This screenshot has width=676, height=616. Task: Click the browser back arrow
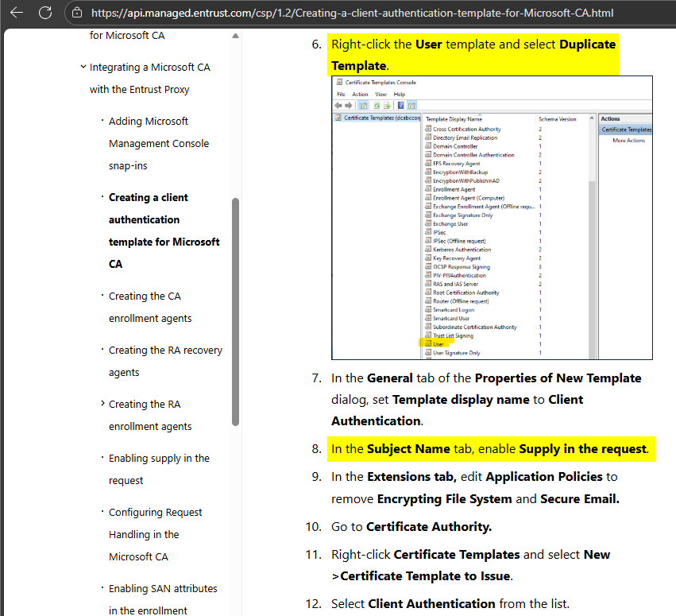17,13
